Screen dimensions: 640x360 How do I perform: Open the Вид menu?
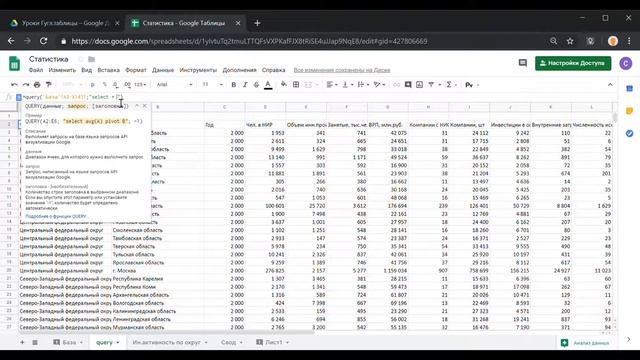point(87,70)
